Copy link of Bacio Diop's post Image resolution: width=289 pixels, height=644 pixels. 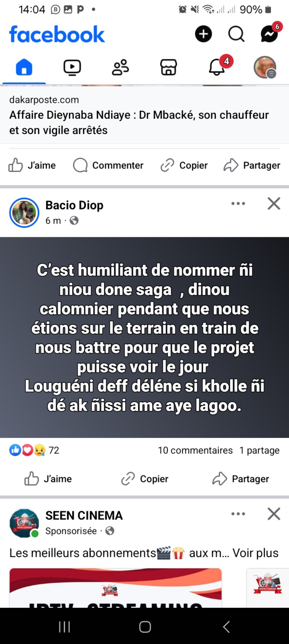pyautogui.click(x=145, y=479)
